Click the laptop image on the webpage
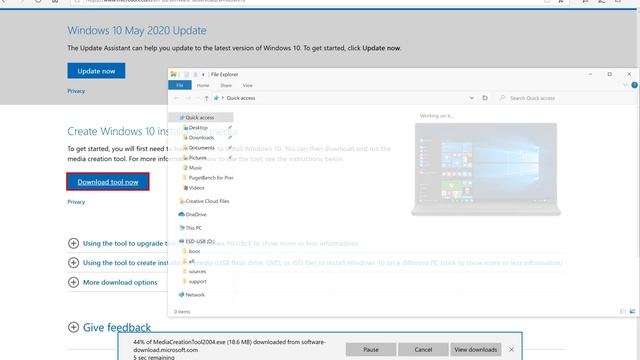The height and width of the screenshot is (360, 640). (x=486, y=169)
